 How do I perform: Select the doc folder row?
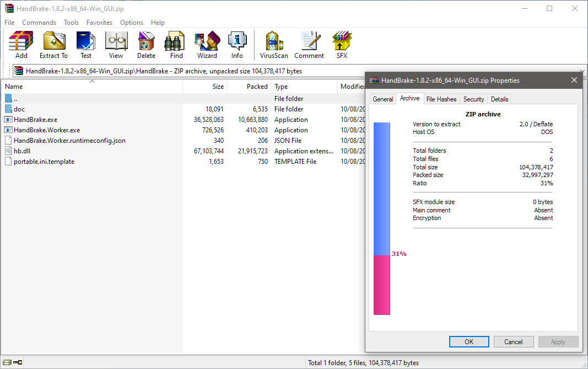(183, 109)
